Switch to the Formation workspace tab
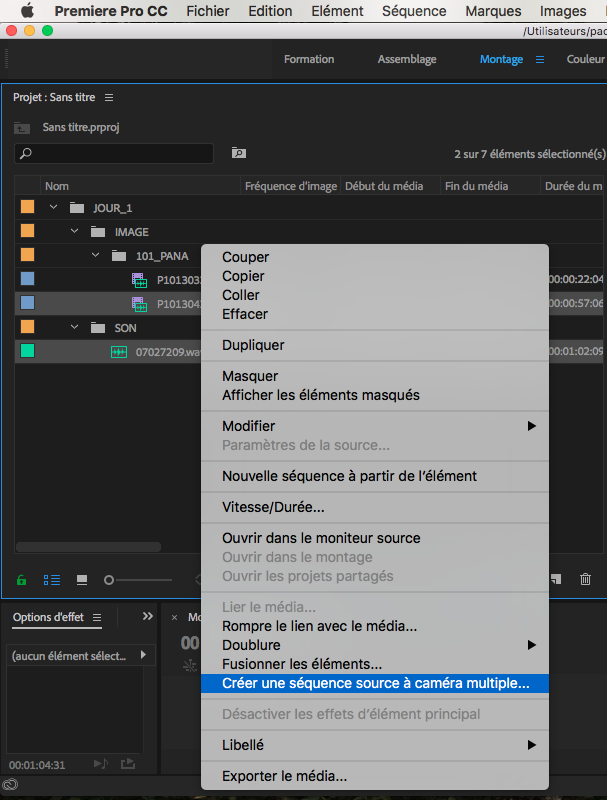Image resolution: width=607 pixels, height=800 pixels. point(309,59)
